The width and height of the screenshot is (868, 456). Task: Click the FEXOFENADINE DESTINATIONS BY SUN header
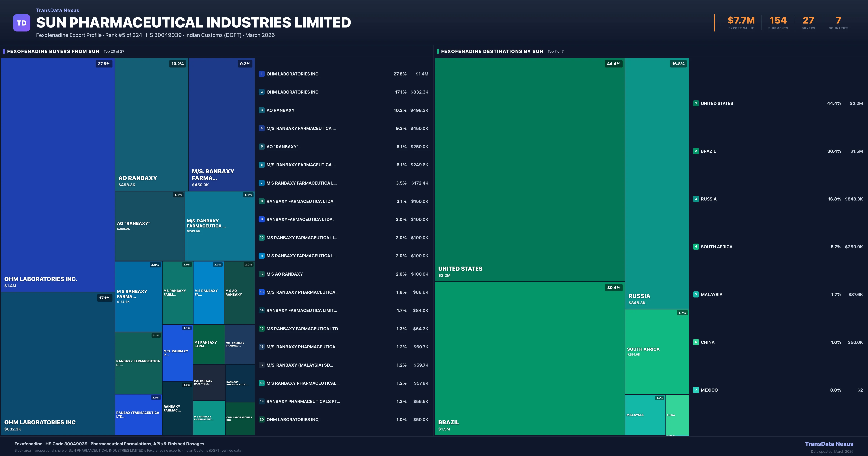click(x=492, y=51)
